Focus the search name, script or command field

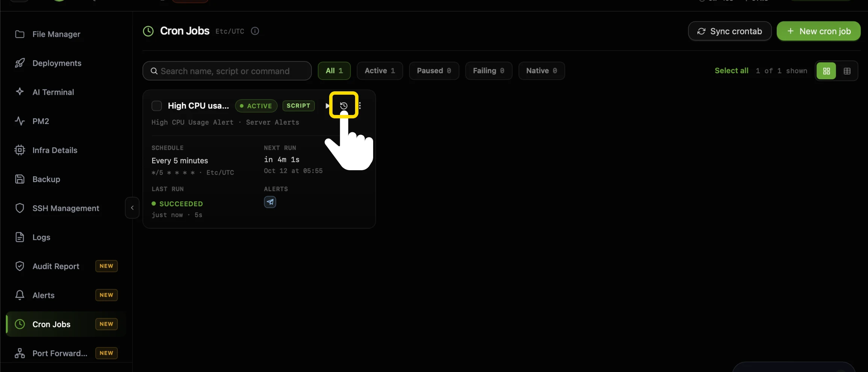pyautogui.click(x=227, y=71)
